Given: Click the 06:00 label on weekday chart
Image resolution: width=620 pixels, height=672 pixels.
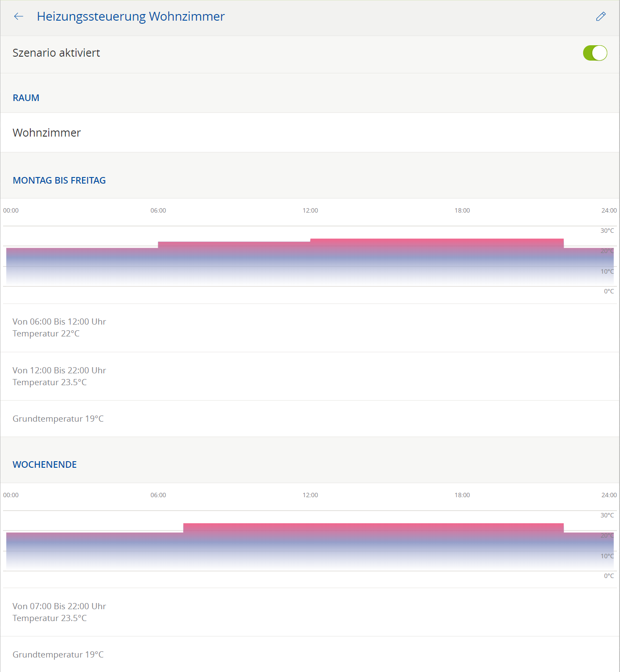Looking at the screenshot, I should coord(158,211).
